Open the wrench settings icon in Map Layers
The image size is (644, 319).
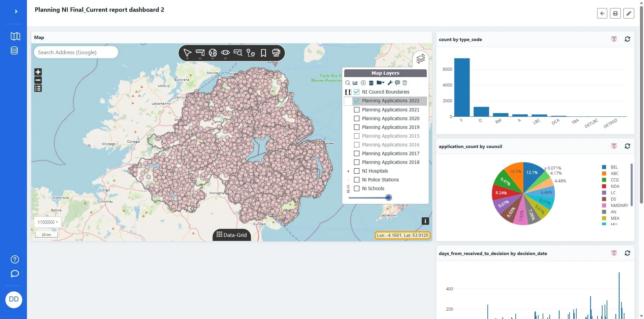click(x=390, y=83)
